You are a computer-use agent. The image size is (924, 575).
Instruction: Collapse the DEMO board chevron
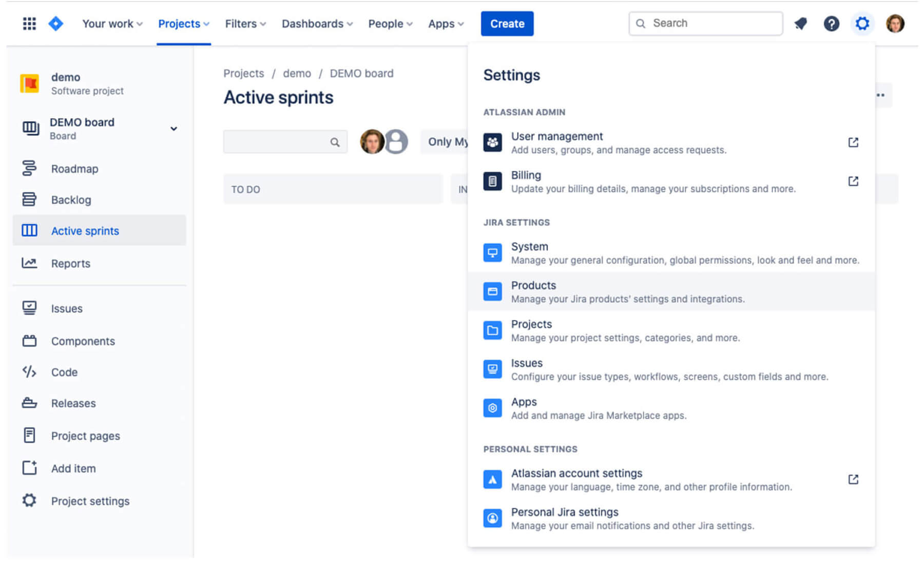(174, 129)
